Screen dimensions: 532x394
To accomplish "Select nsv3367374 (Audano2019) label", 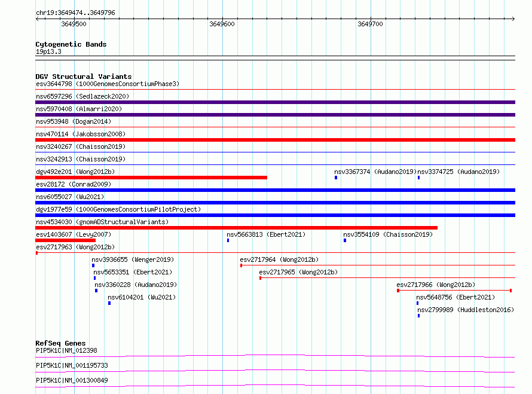I will point(375,172).
